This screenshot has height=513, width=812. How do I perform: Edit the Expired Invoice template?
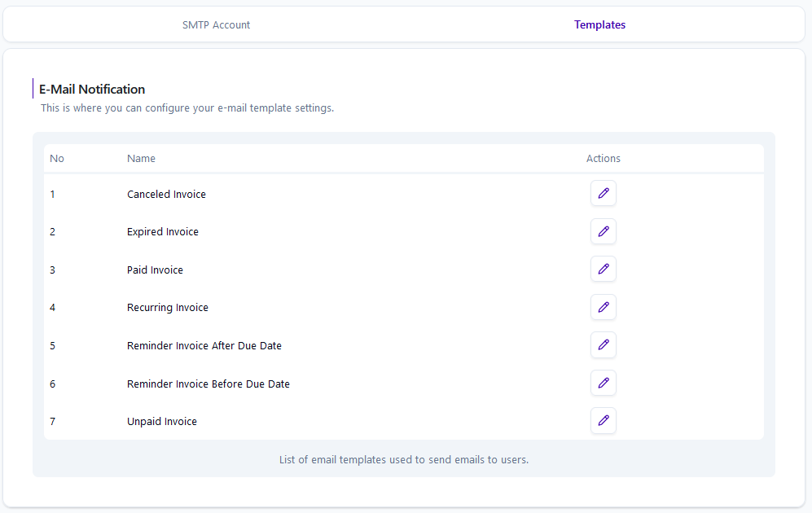604,231
